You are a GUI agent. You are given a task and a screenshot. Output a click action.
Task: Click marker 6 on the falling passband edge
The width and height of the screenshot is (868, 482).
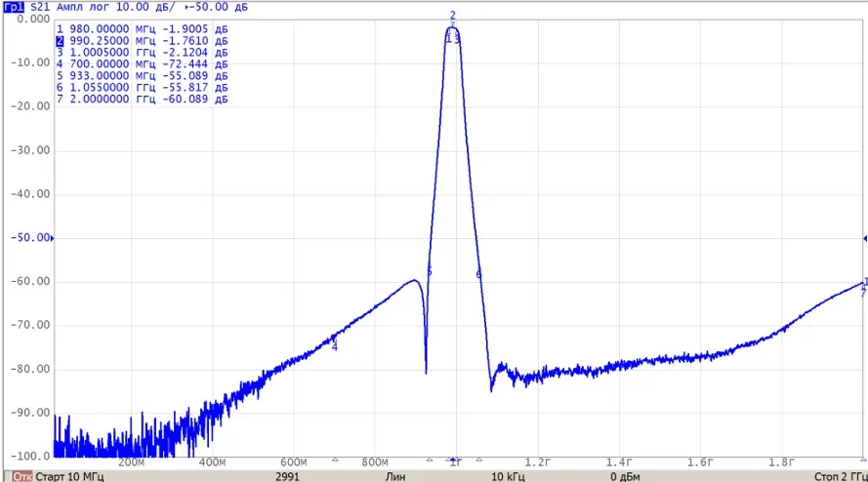(x=478, y=274)
